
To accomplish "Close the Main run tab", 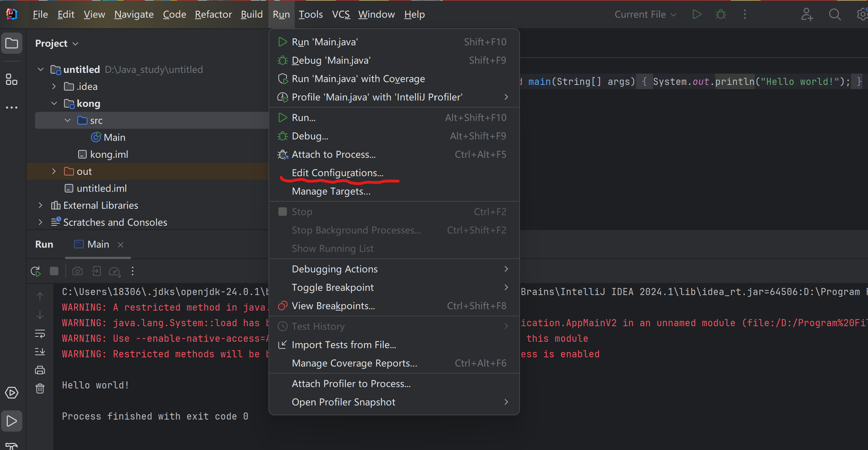I will (x=121, y=245).
